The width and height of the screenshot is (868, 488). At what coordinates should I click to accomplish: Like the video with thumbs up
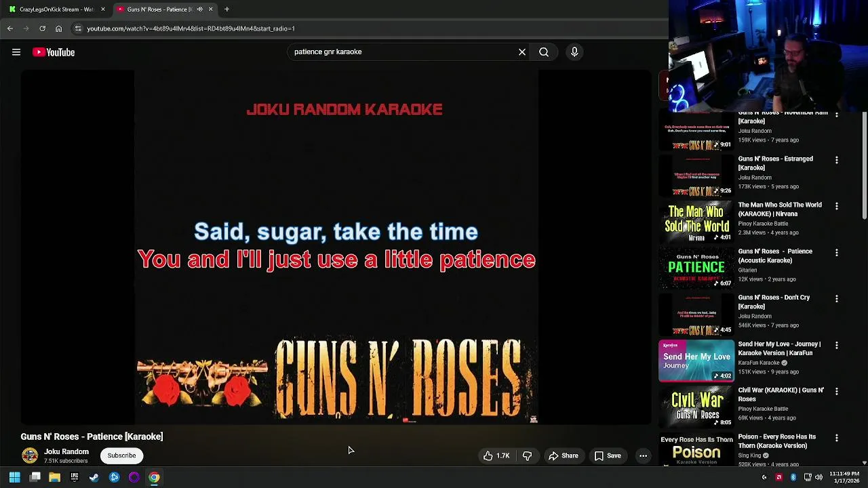point(496,456)
